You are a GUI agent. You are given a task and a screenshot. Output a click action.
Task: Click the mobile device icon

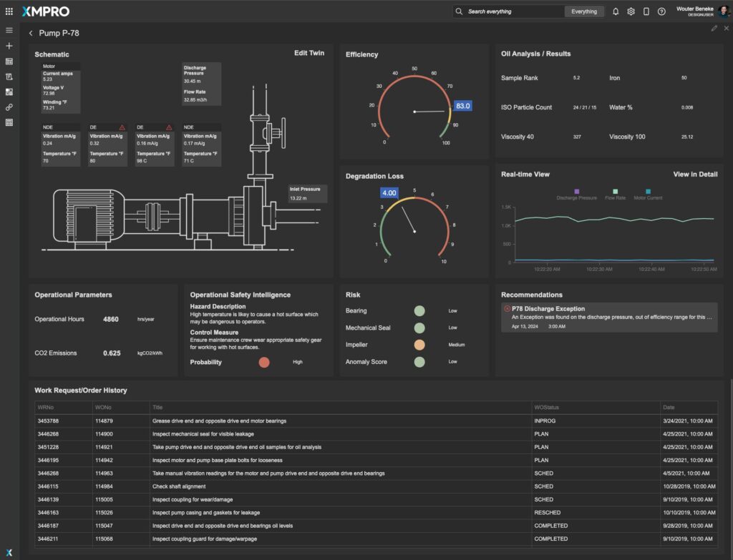646,11
